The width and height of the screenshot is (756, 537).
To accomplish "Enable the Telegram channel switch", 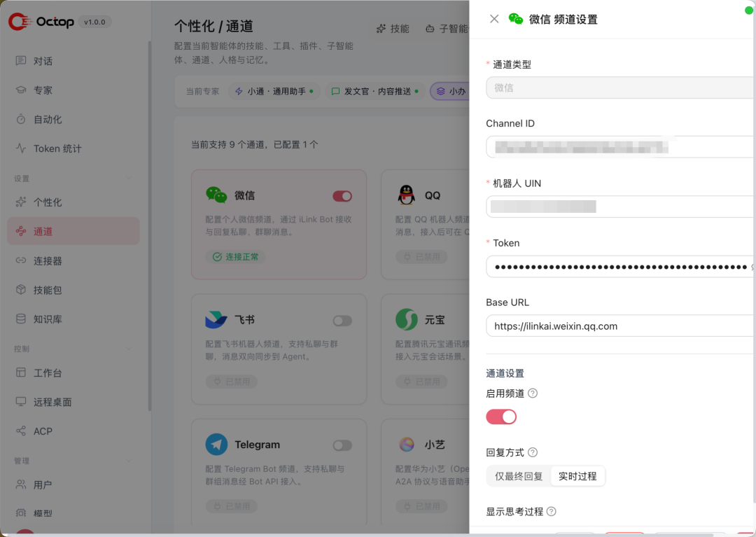I will pyautogui.click(x=342, y=445).
